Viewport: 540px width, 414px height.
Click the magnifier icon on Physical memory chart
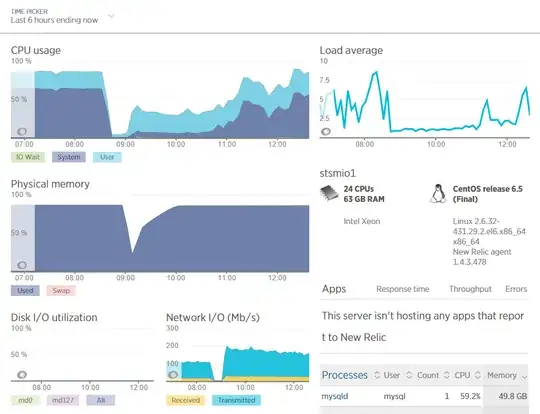pyautogui.click(x=22, y=265)
